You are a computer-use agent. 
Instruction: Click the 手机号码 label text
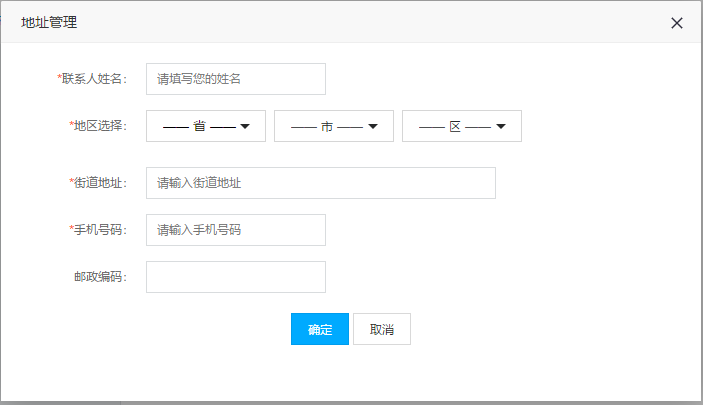pos(99,230)
